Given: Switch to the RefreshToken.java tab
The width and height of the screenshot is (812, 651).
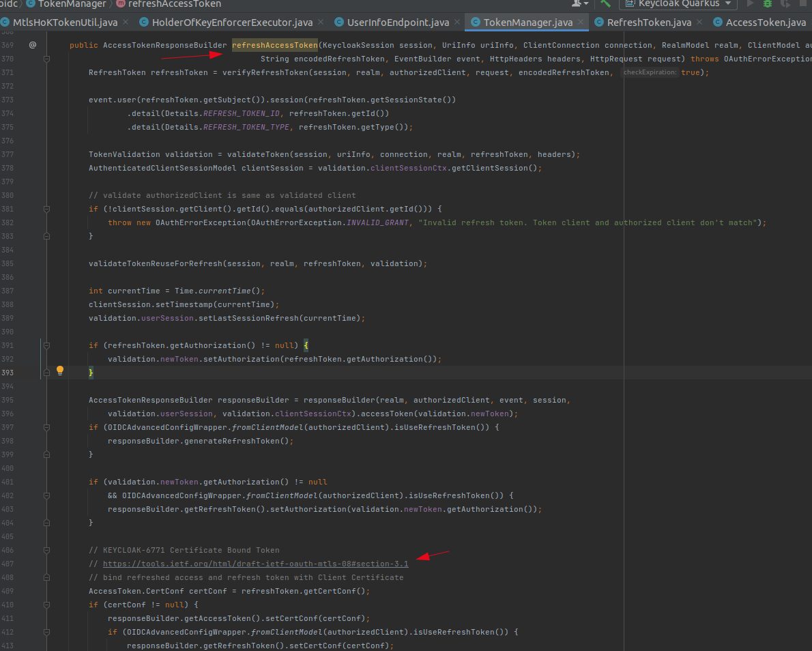Looking at the screenshot, I should tap(648, 23).
